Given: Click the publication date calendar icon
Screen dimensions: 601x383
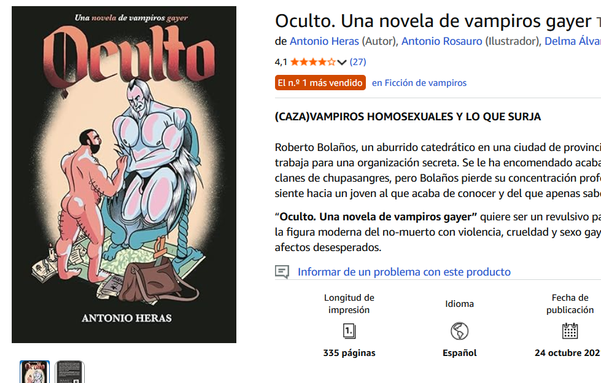Looking at the screenshot, I should tap(570, 331).
